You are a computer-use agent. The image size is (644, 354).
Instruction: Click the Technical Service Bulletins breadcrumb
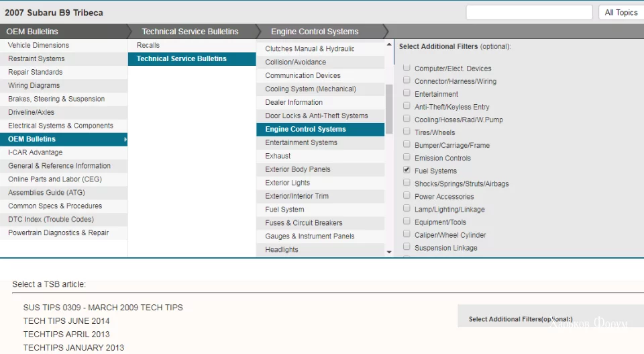tap(190, 32)
